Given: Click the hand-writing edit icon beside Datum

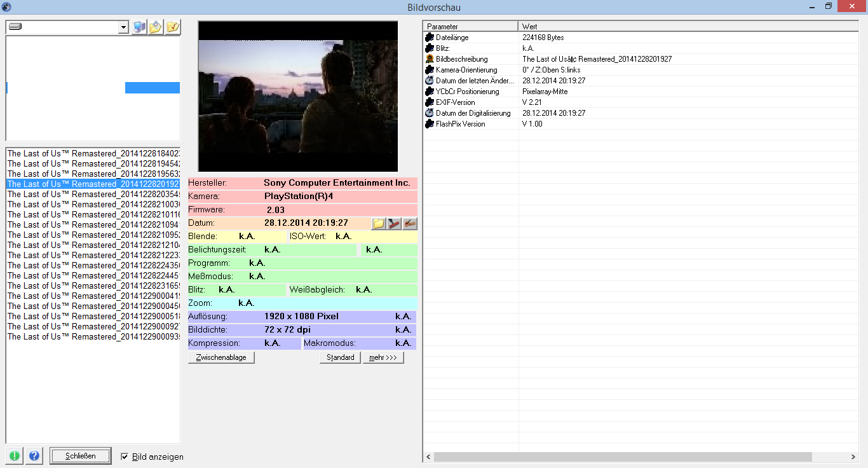Looking at the screenshot, I should click(x=410, y=223).
